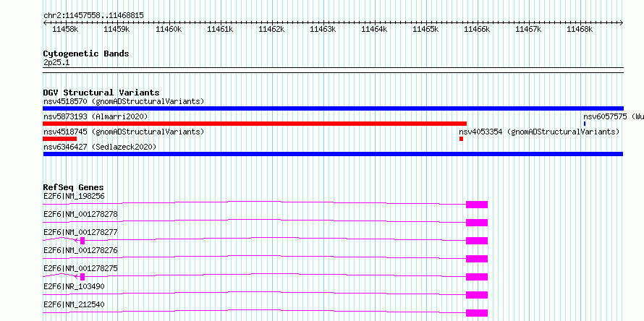This screenshot has width=644, height=321.
Task: Click the small blue marker of nsv6057575
Action: click(x=585, y=124)
